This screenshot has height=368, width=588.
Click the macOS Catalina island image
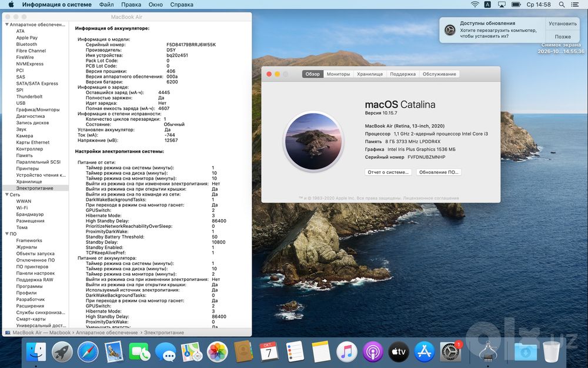tap(313, 141)
